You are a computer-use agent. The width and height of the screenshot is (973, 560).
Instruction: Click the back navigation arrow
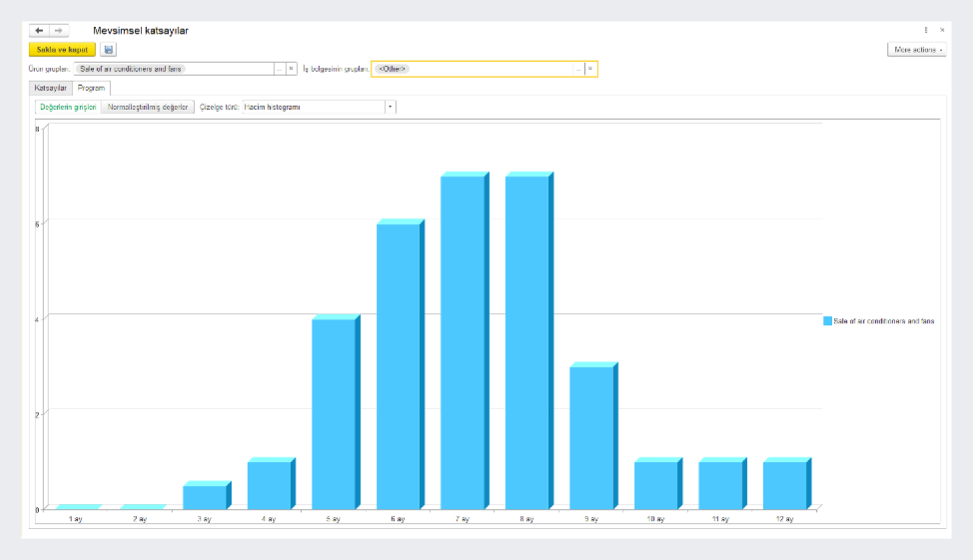[39, 31]
